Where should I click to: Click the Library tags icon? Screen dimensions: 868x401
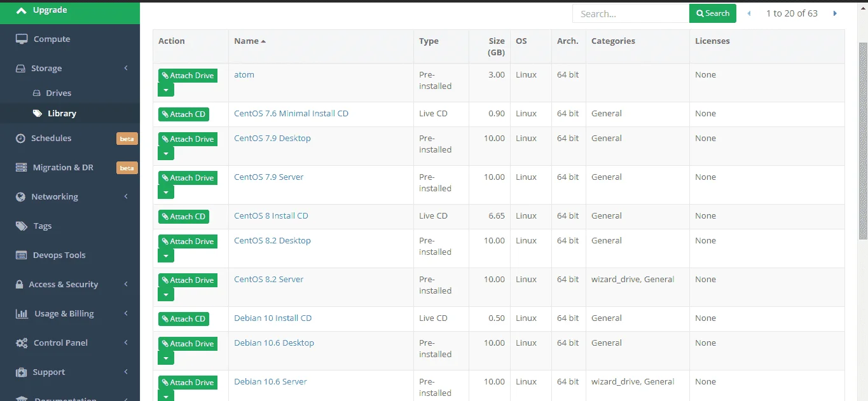point(38,113)
